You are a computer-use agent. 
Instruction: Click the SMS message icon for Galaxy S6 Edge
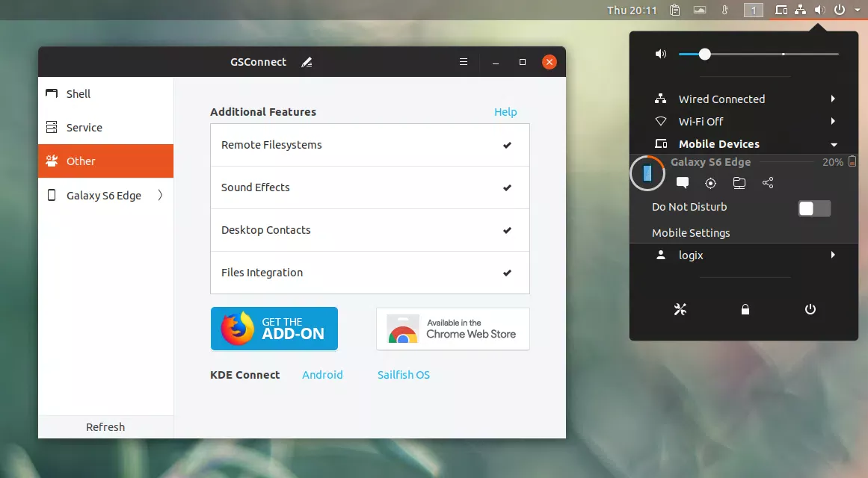click(x=682, y=183)
